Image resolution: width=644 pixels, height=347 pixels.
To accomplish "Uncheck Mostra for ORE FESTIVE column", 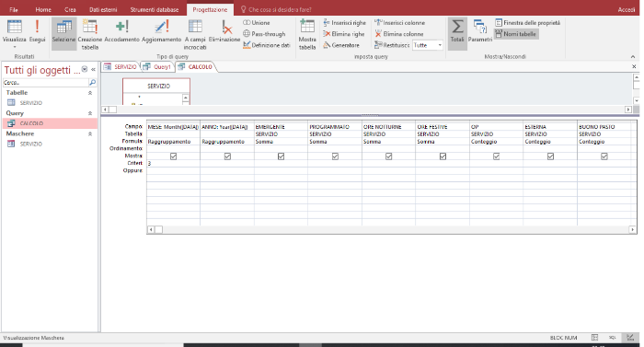I will (x=443, y=156).
